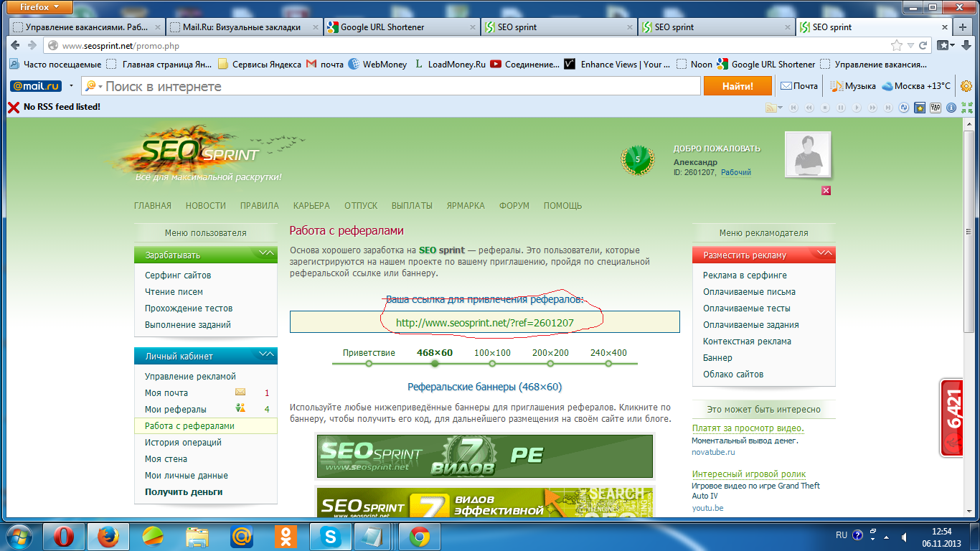The height and width of the screenshot is (551, 980).
Task: Open WebMoney bookmark in bookmarks bar
Action: [377, 65]
